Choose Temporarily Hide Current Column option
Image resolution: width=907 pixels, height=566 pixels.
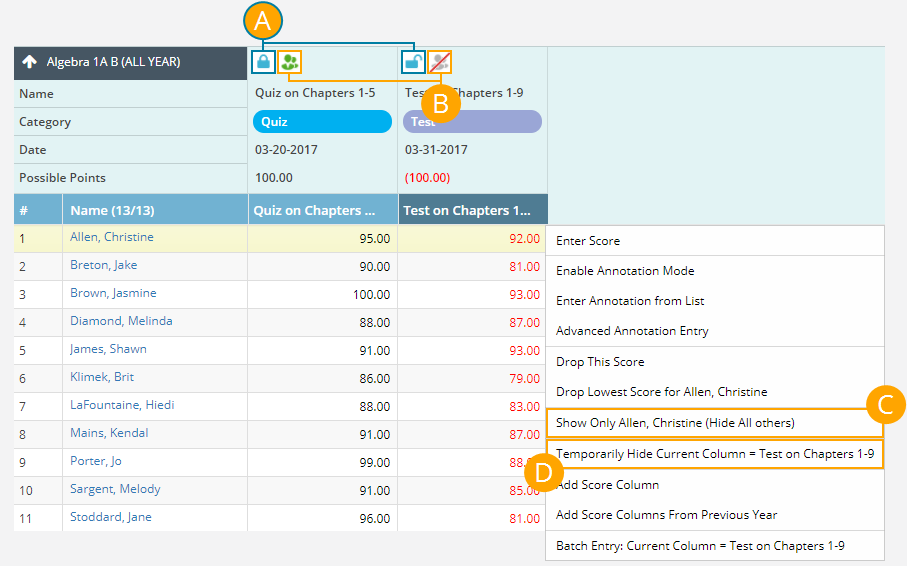pyautogui.click(x=715, y=454)
